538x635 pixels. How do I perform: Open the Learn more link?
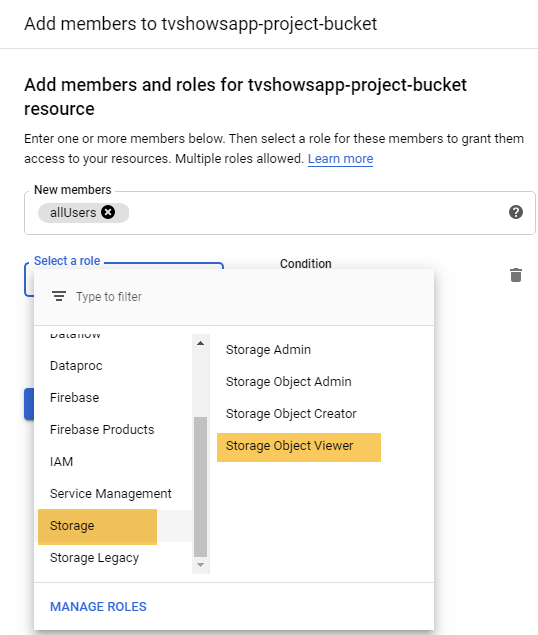(340, 159)
